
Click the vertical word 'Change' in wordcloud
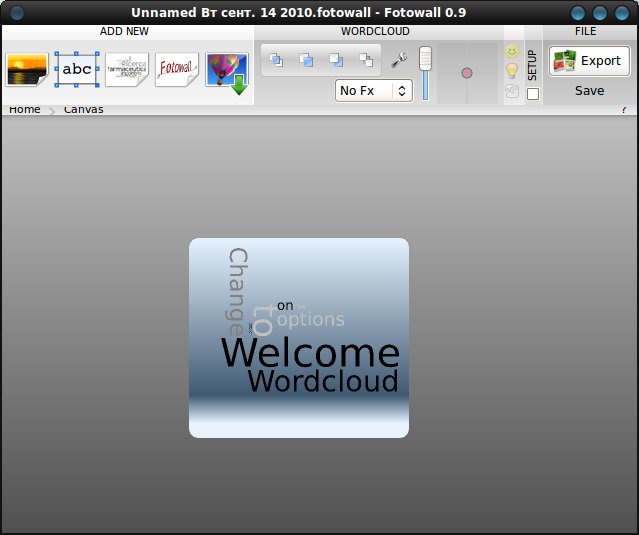pyautogui.click(x=238, y=292)
